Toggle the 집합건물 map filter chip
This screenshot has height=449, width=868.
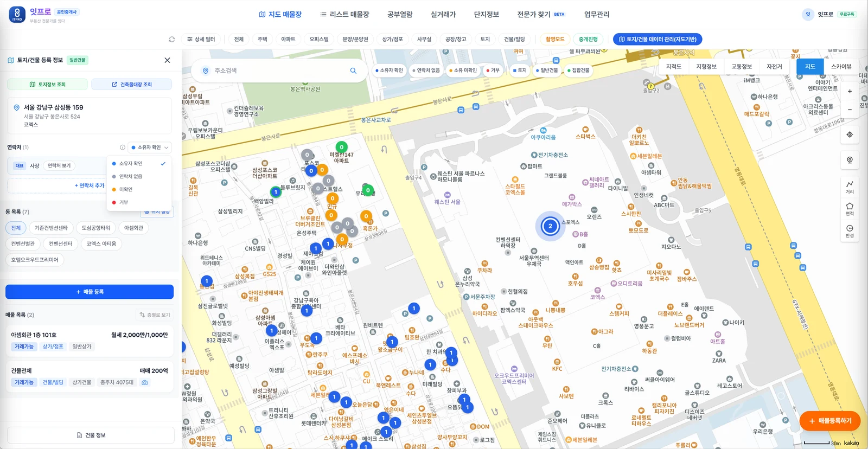578,70
